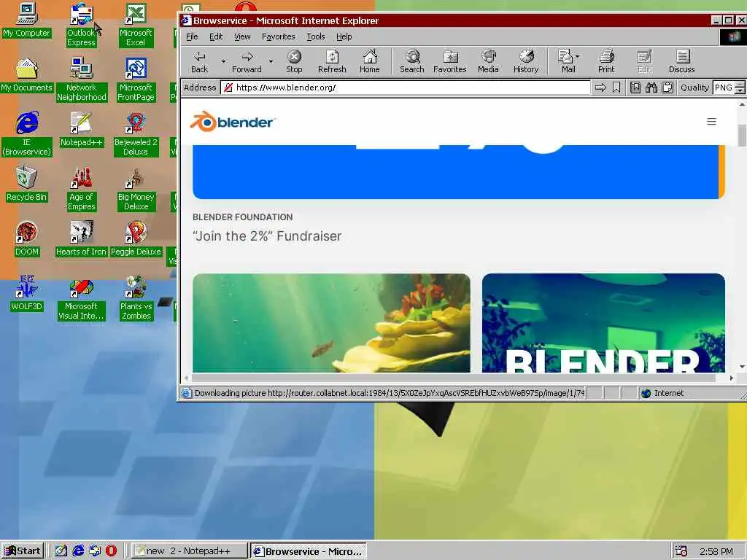Open the Tools menu
Viewport: 747px width, 560px height.
click(315, 36)
